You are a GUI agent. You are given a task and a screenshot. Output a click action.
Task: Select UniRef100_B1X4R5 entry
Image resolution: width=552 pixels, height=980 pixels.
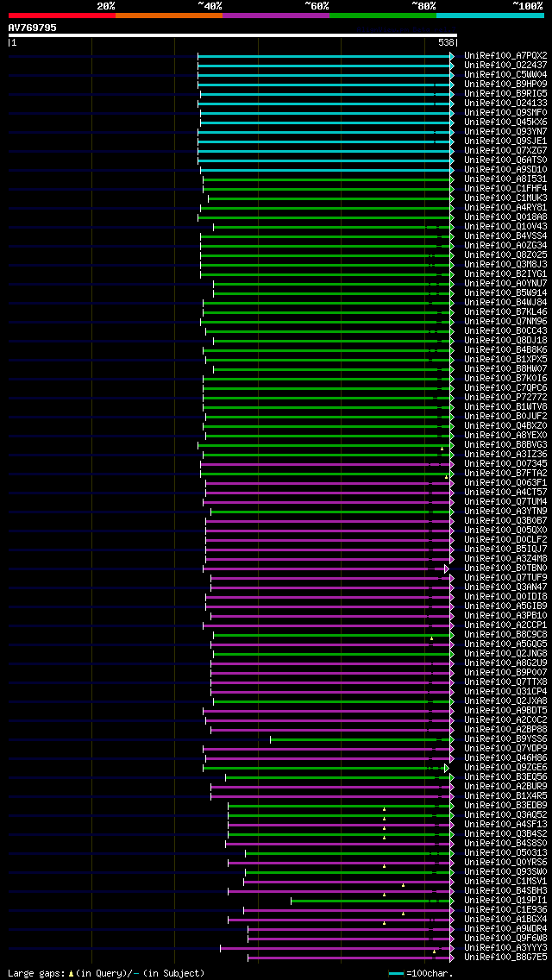point(505,796)
